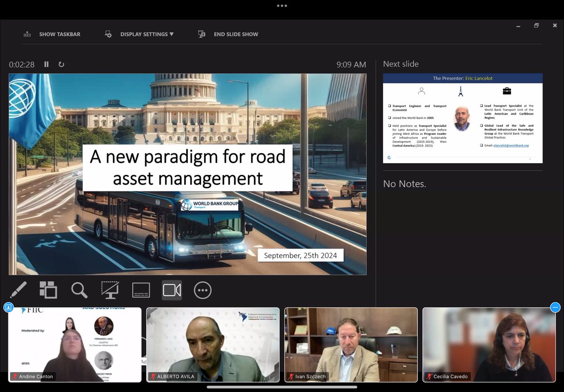Image resolution: width=564 pixels, height=392 pixels.
Task: Click the next slide preview thumbnail
Action: [x=463, y=118]
